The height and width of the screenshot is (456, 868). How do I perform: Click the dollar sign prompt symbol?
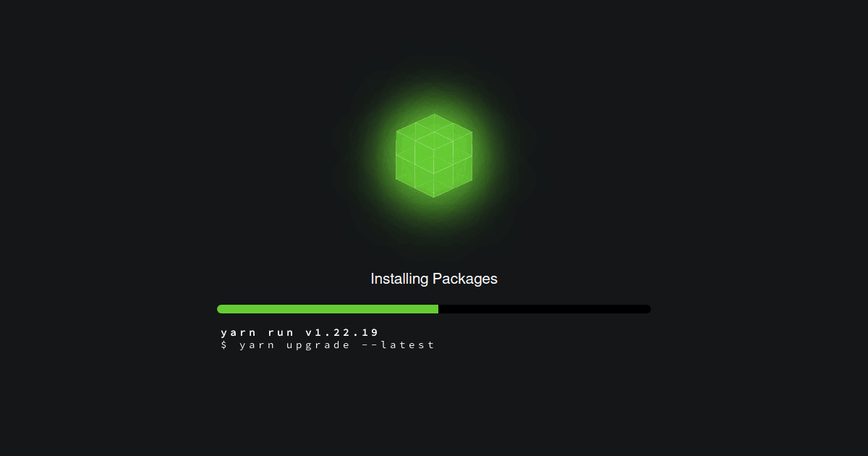click(224, 345)
